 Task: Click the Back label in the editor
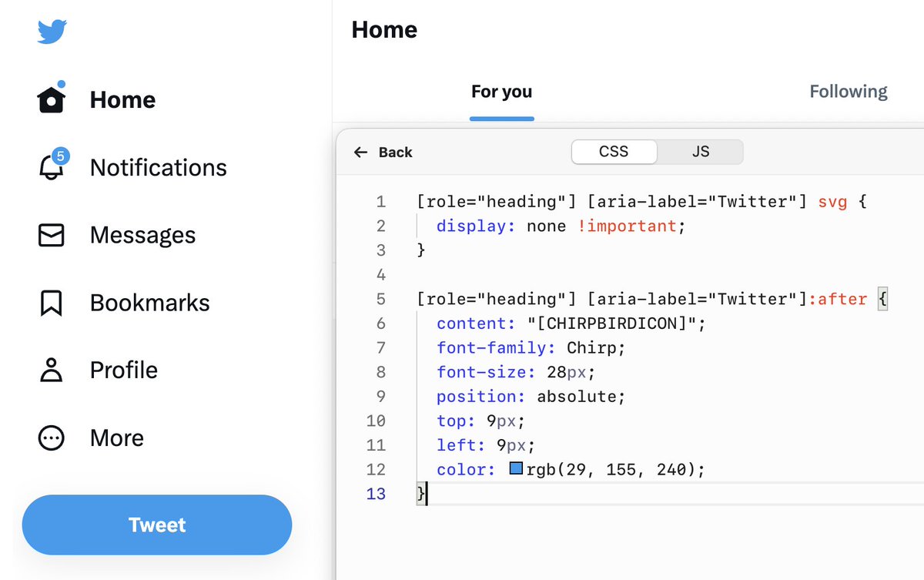(x=396, y=153)
